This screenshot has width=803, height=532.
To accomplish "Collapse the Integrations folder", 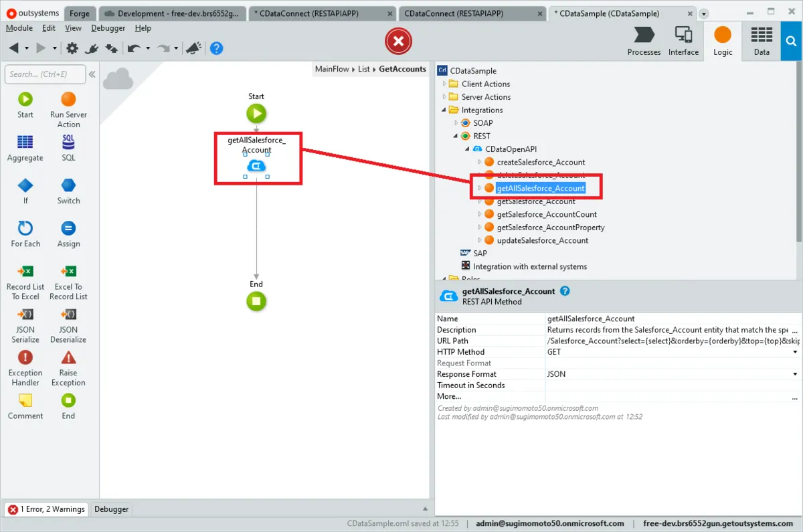I will [444, 110].
